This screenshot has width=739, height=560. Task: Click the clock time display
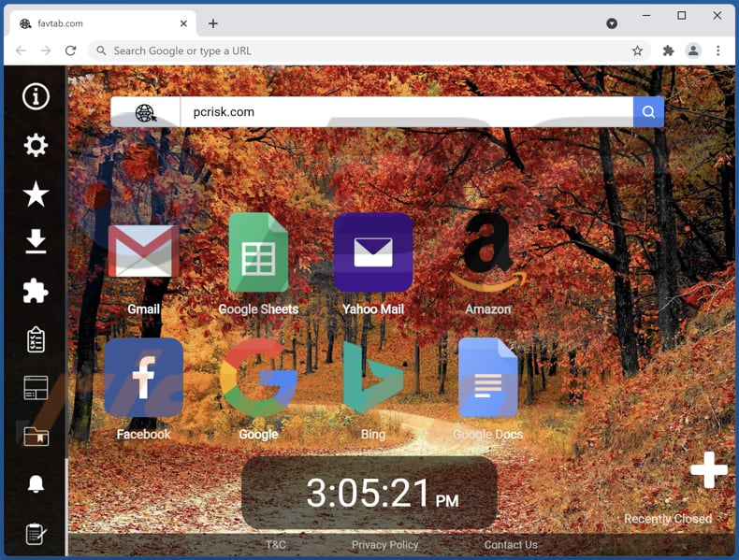(x=369, y=493)
